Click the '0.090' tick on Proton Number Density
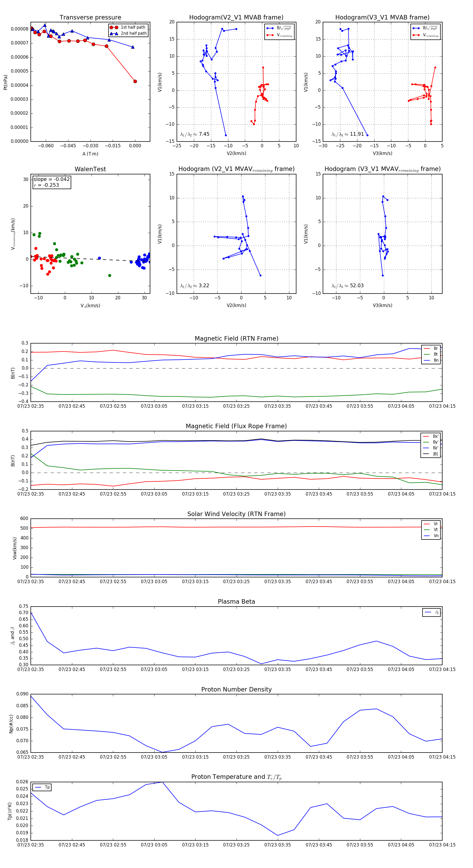The width and height of the screenshot is (473, 868). (22, 694)
